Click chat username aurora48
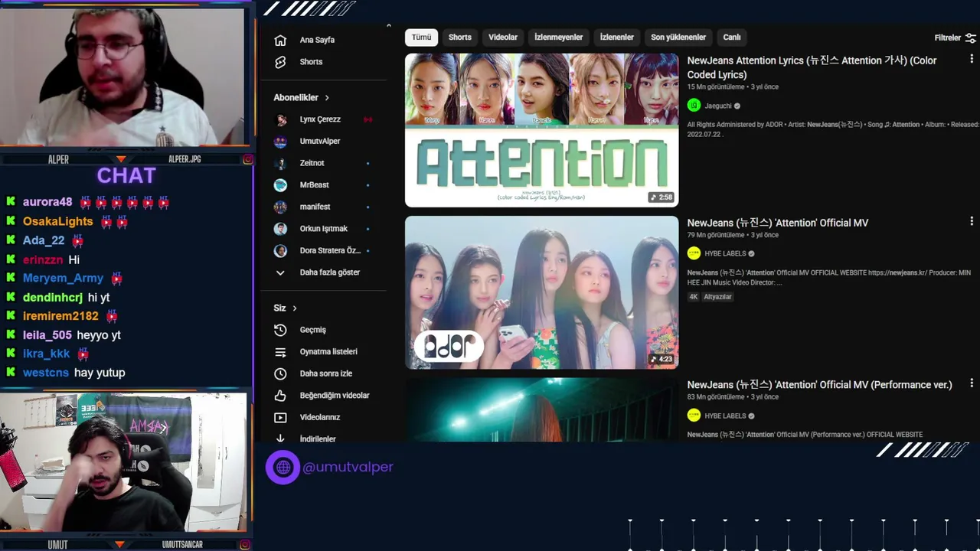Image resolution: width=980 pixels, height=551 pixels. 47,202
